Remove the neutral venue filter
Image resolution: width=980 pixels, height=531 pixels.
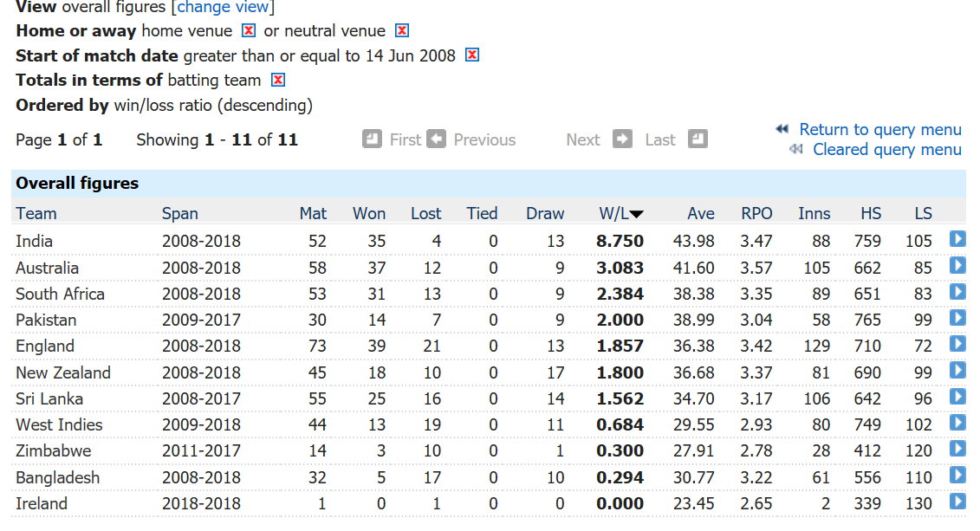point(403,30)
